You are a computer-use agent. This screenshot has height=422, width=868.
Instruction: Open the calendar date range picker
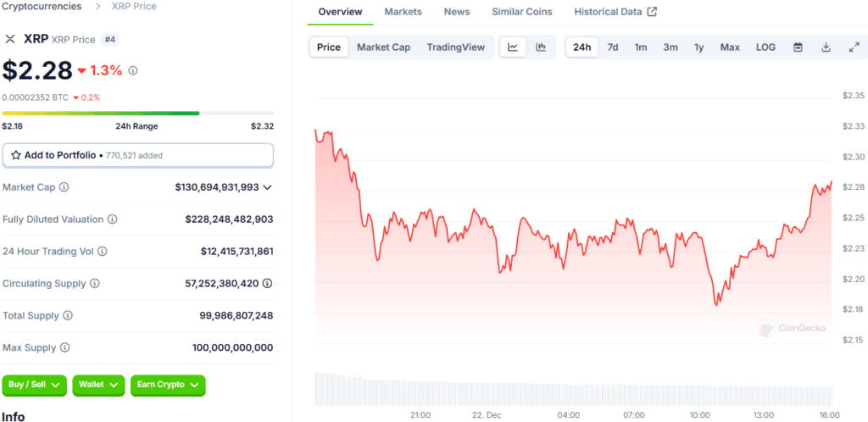pyautogui.click(x=798, y=47)
